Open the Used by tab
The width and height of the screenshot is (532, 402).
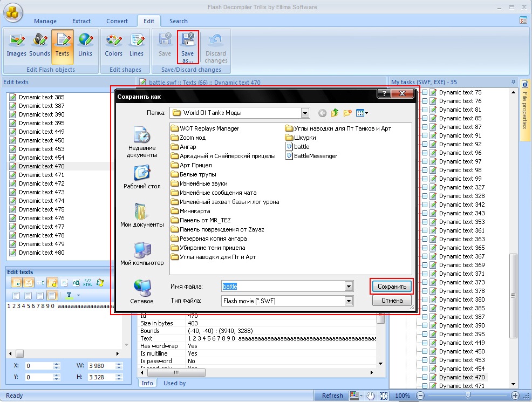pos(174,383)
